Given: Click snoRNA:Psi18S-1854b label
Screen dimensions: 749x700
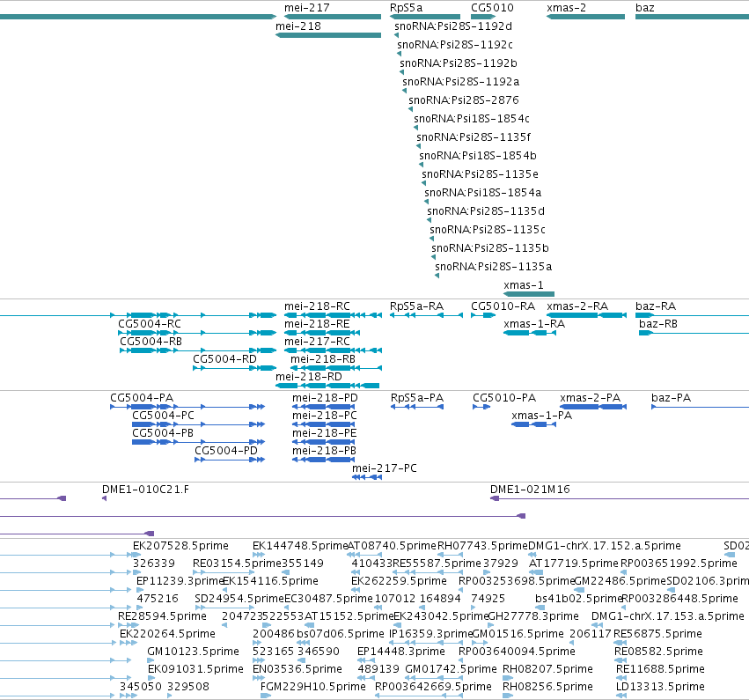Looking at the screenshot, I should tap(478, 156).
